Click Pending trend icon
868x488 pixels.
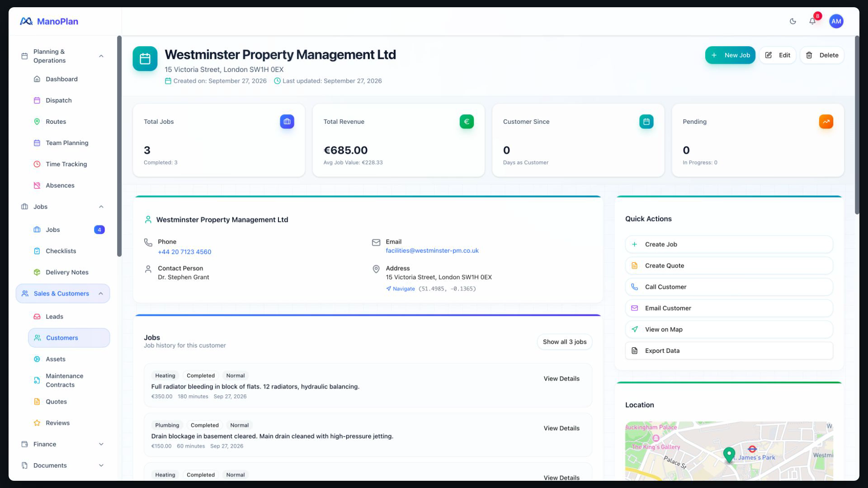click(826, 122)
